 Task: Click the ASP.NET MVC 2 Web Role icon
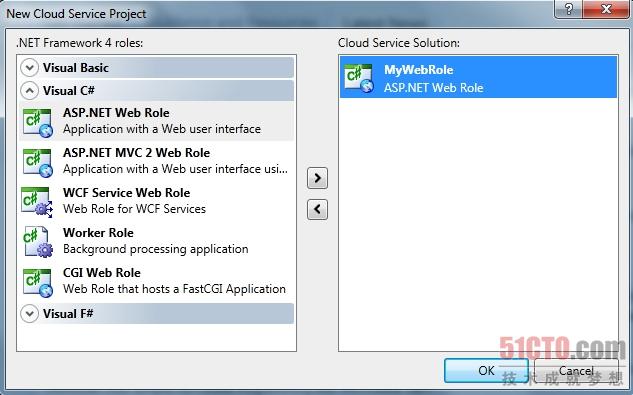38,163
